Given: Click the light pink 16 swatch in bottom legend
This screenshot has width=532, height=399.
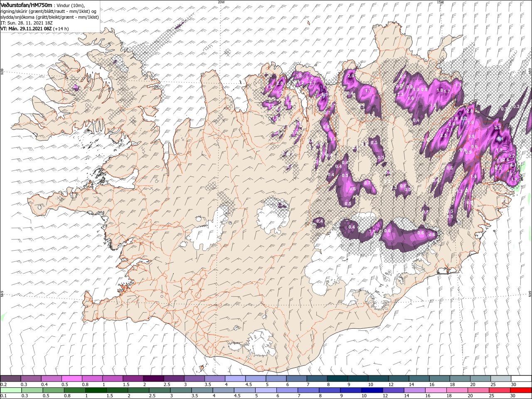Looking at the screenshot, I should click(436, 390).
